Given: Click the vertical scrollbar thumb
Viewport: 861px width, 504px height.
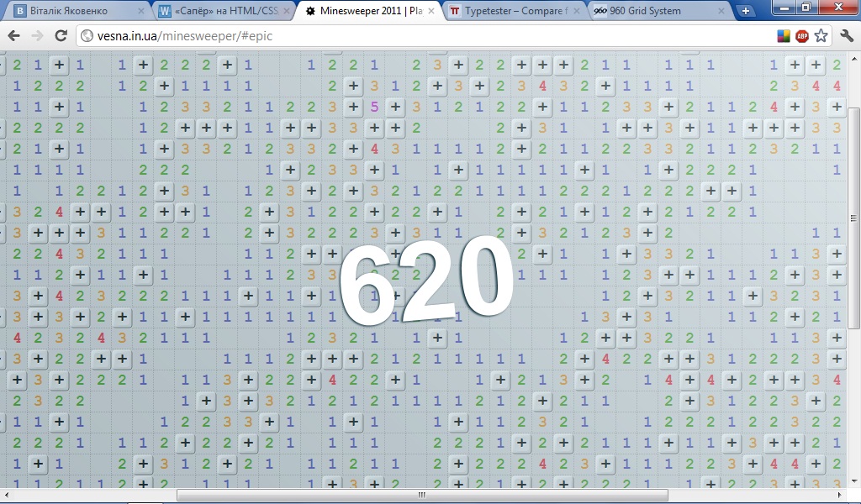Looking at the screenshot, I should click(853, 217).
